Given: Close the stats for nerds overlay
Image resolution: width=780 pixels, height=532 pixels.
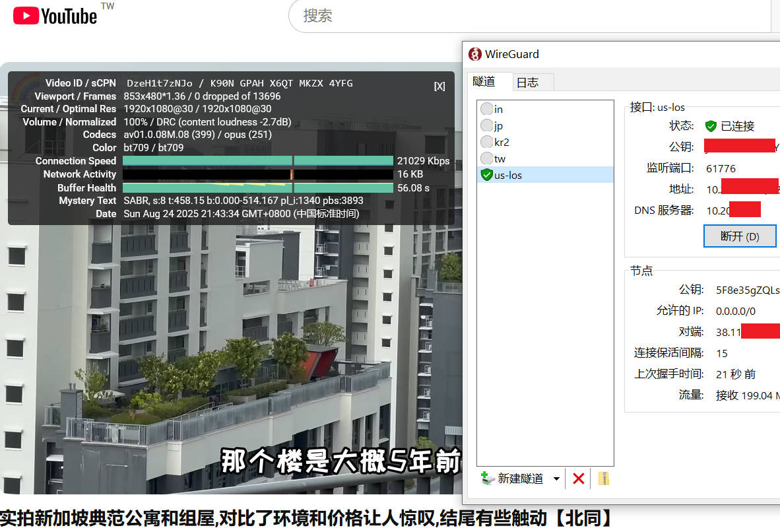Looking at the screenshot, I should tap(439, 86).
